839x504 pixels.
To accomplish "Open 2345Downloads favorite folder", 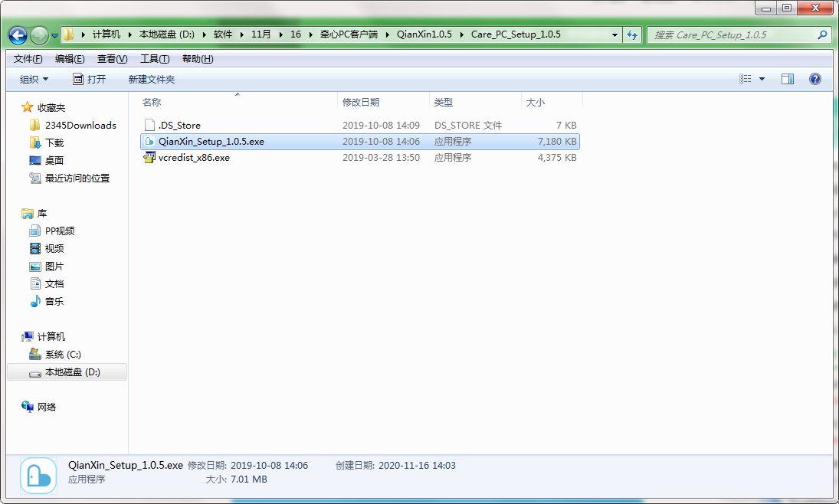I will tap(80, 125).
